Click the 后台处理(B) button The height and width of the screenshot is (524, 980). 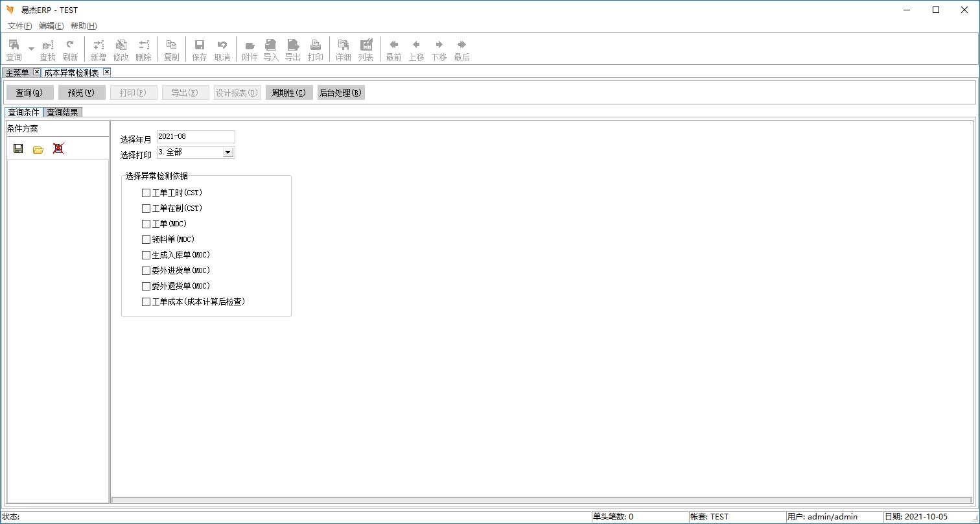click(341, 93)
